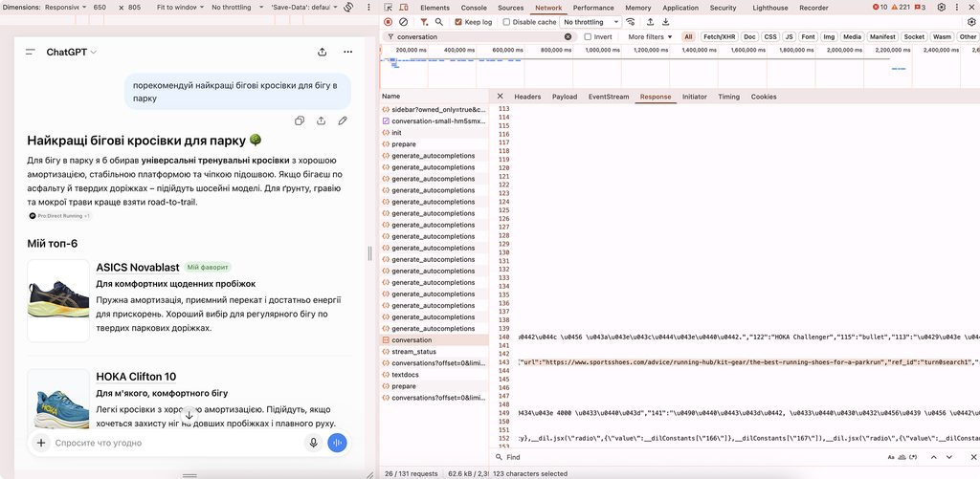The height and width of the screenshot is (479, 980).
Task: Open network search with the magnifier icon
Action: tap(438, 22)
